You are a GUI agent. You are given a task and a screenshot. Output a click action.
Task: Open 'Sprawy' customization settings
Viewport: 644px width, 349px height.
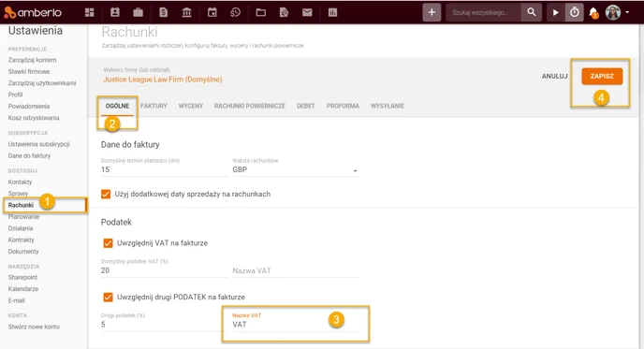click(x=18, y=194)
